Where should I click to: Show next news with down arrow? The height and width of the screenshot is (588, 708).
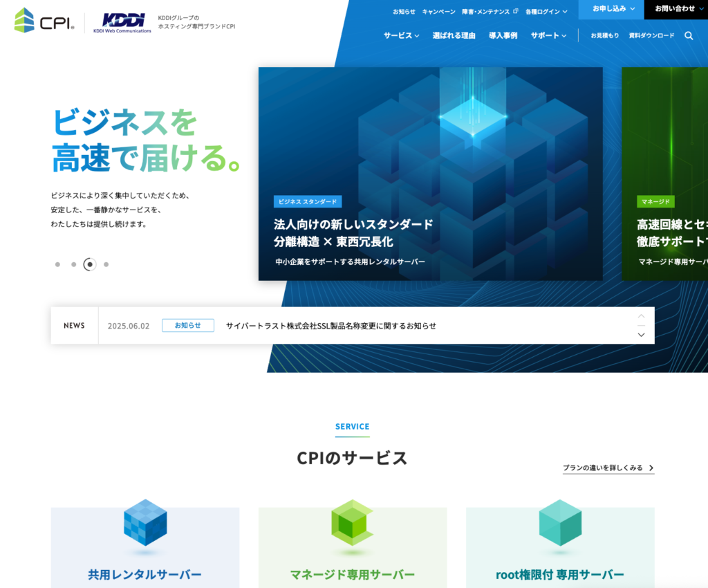tap(641, 335)
